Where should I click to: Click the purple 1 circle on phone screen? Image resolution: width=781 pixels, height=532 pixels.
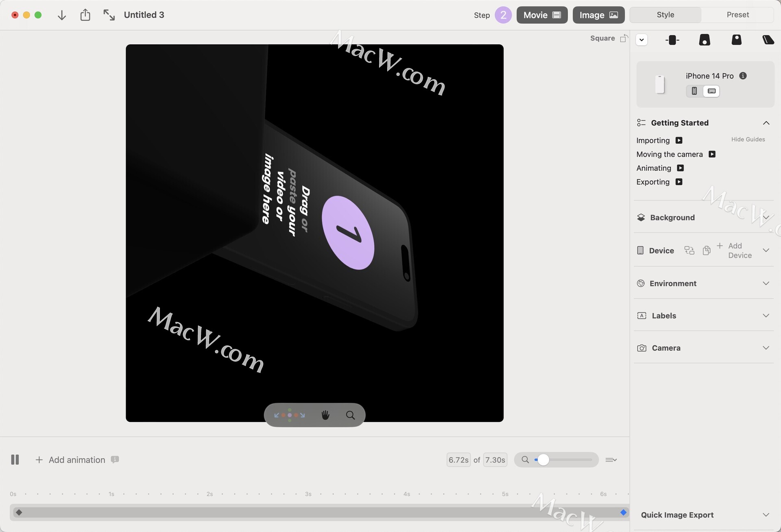[348, 233]
